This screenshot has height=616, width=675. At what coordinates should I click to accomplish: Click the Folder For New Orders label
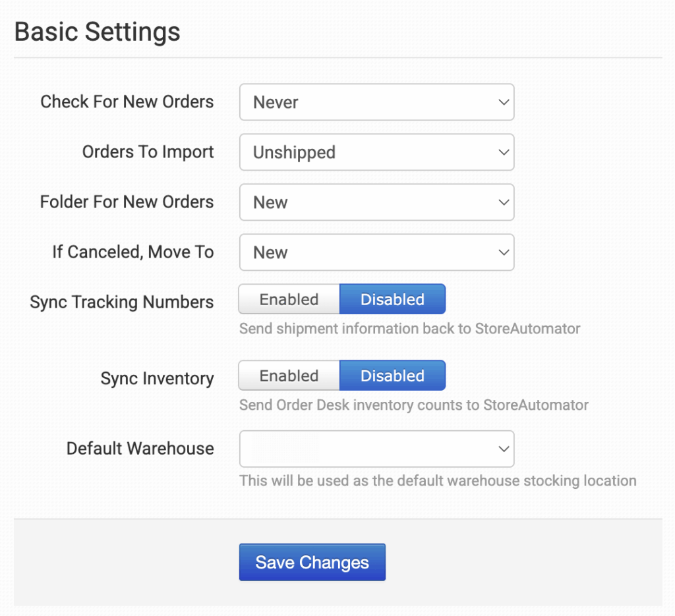[127, 202]
